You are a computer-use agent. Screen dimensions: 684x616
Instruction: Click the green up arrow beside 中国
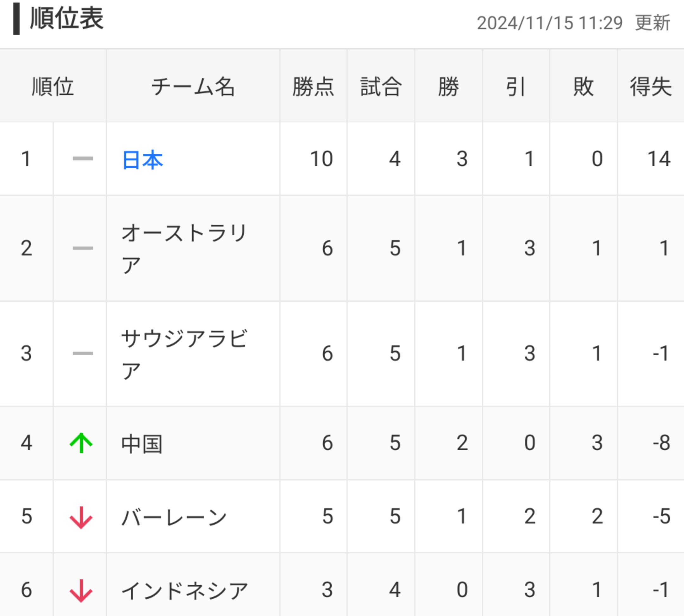81,443
